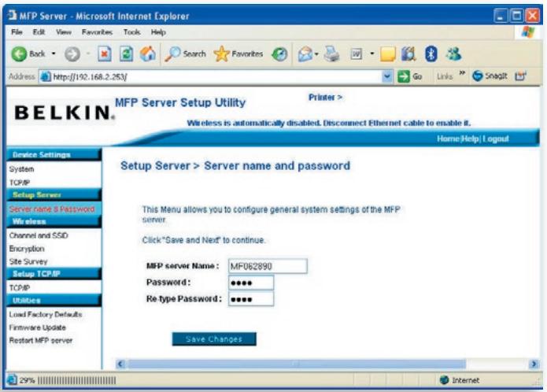This screenshot has width=547, height=392.
Task: Click the Research book icon
Action: (x=408, y=54)
